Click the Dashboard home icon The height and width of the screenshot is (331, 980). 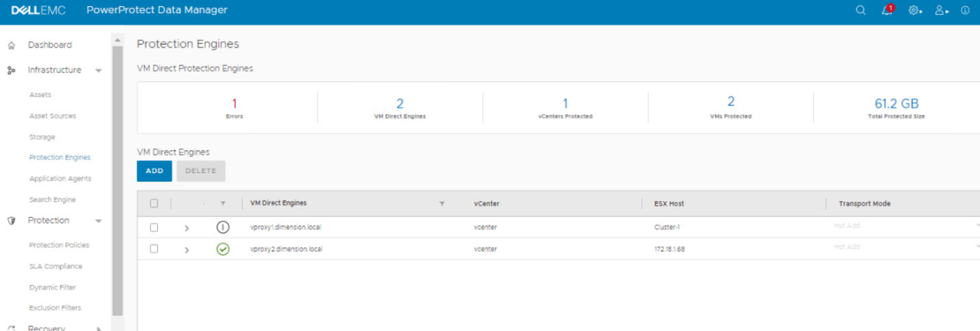[x=11, y=45]
